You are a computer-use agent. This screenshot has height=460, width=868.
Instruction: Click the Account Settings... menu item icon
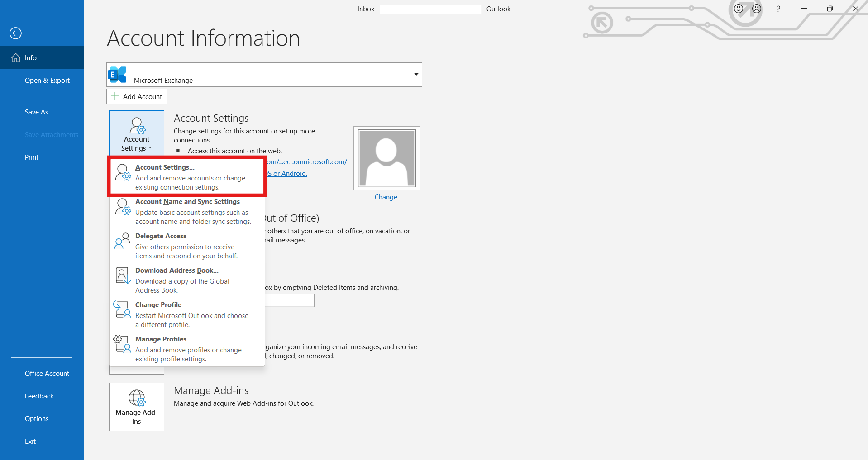pyautogui.click(x=123, y=172)
